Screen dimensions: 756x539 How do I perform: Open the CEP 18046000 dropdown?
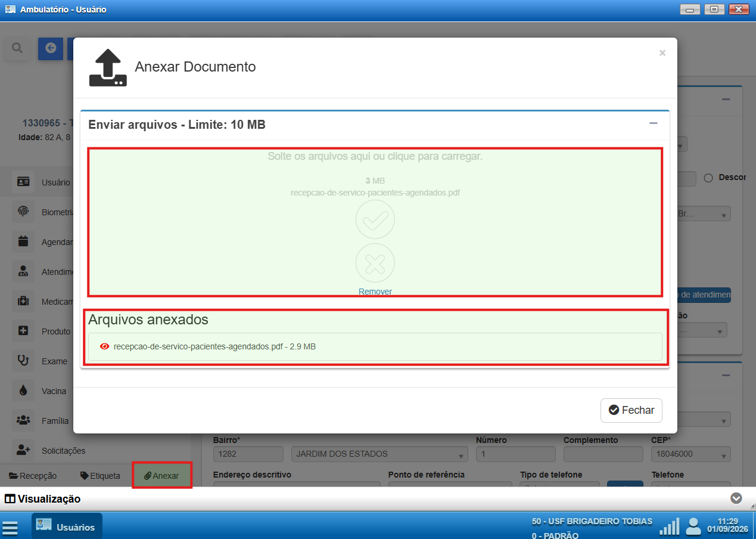pyautogui.click(x=690, y=454)
